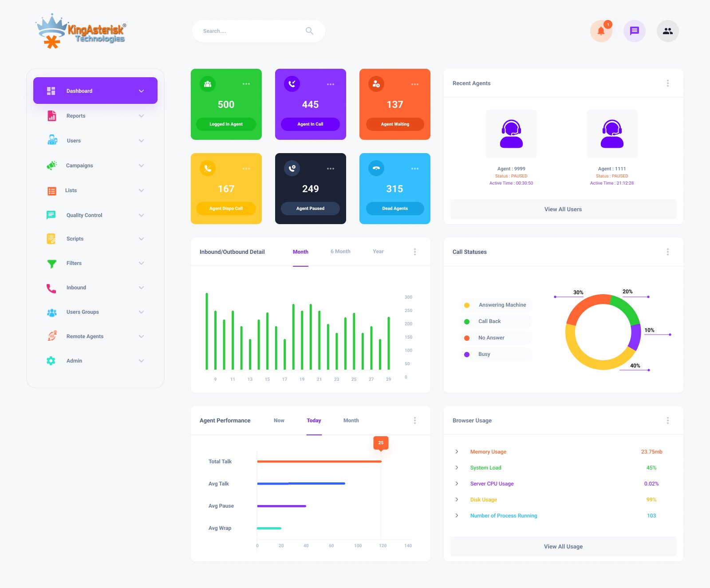This screenshot has height=588, width=710.
Task: Click the Agent Paused button
Action: (x=310, y=209)
